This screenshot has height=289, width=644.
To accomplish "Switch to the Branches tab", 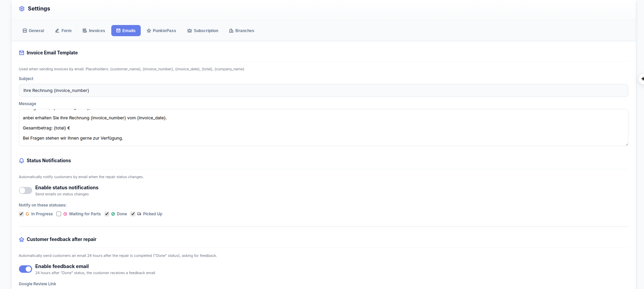I will [x=241, y=31].
